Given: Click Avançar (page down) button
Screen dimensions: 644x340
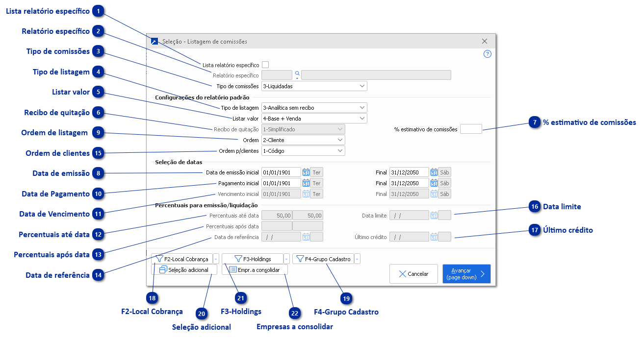Looking at the screenshot, I should (466, 274).
